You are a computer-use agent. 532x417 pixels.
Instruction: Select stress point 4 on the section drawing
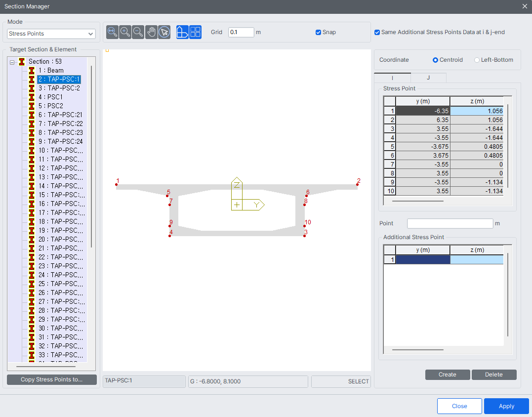pyautogui.click(x=169, y=236)
